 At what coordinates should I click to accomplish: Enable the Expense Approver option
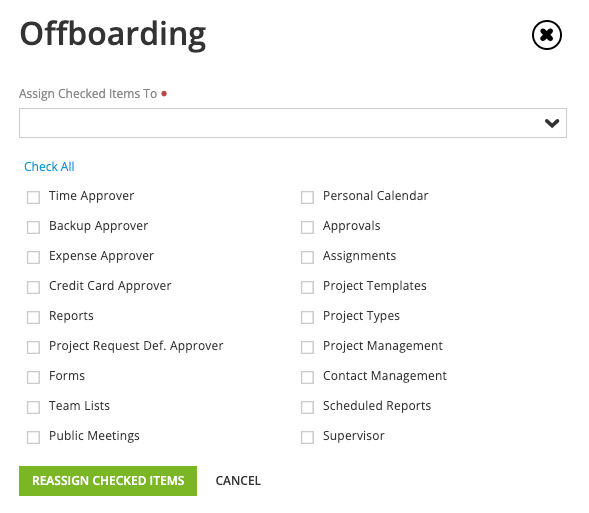pos(33,257)
